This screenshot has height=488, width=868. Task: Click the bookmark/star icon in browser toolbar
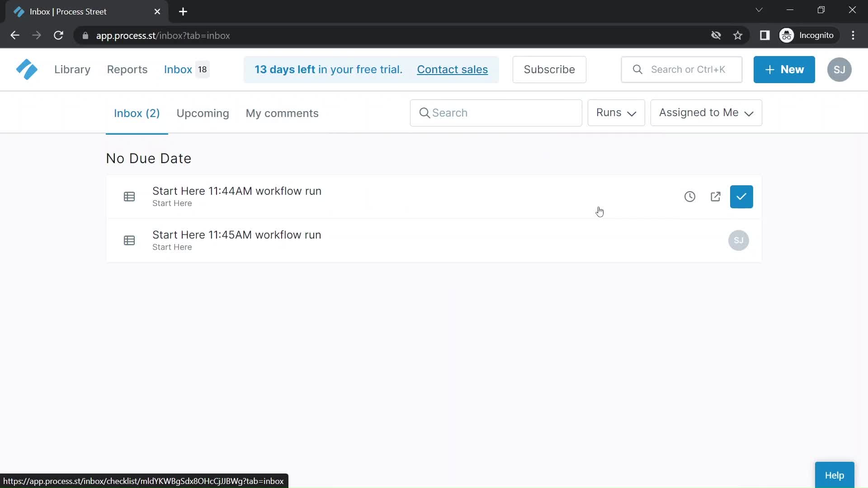point(738,35)
